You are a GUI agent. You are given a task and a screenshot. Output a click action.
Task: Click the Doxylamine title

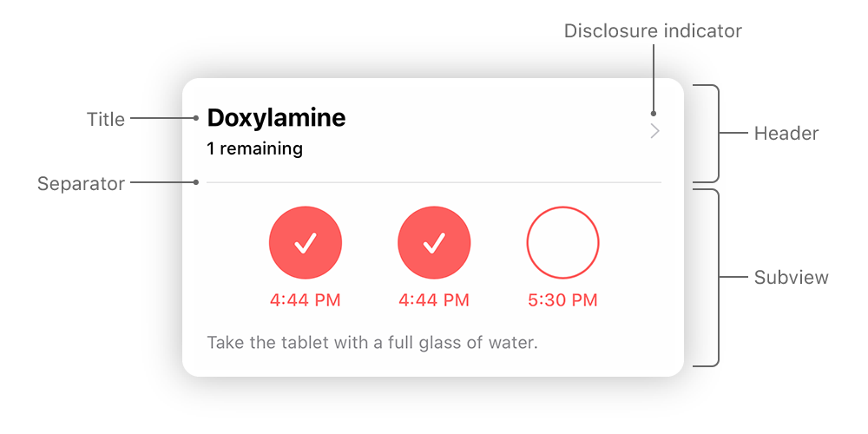pyautogui.click(x=276, y=117)
